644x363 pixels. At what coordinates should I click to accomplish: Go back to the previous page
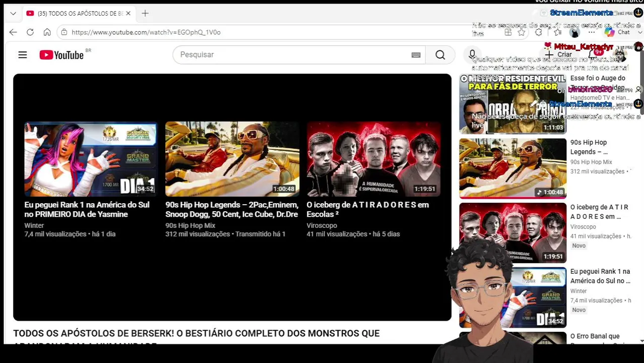point(13,32)
